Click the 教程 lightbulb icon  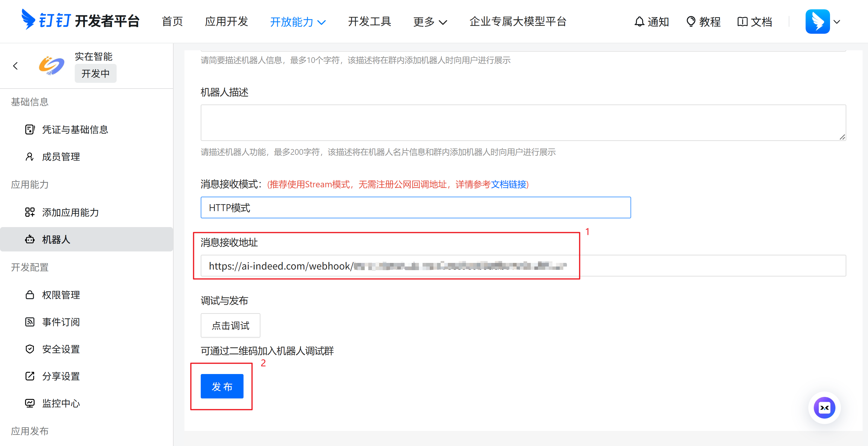pyautogui.click(x=690, y=22)
